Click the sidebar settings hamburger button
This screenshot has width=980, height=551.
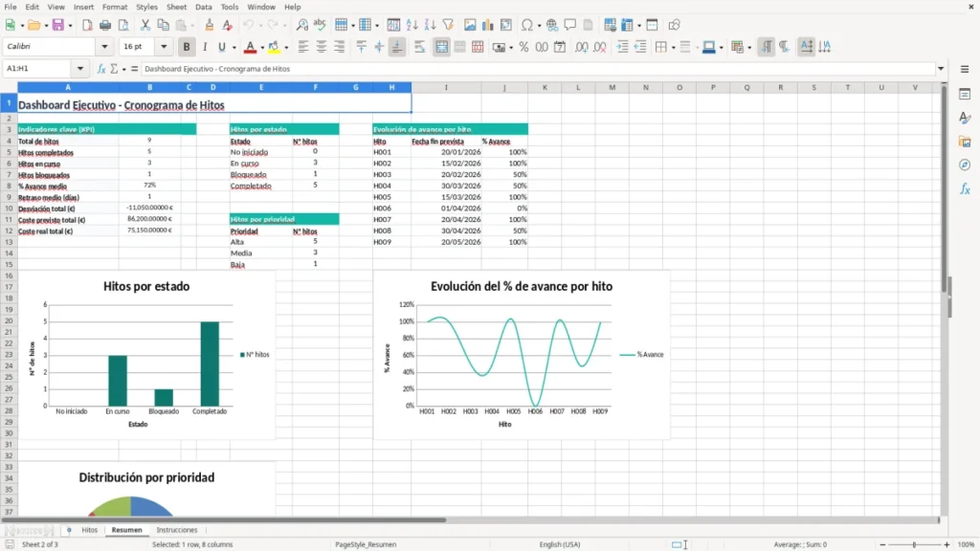click(x=965, y=69)
